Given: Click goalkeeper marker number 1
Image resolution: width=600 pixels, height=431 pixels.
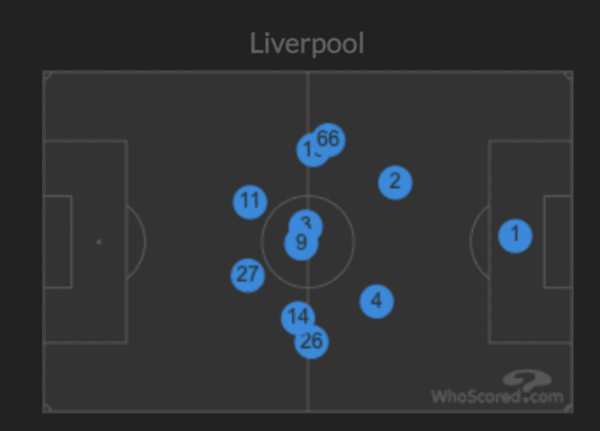Looking at the screenshot, I should point(515,236).
